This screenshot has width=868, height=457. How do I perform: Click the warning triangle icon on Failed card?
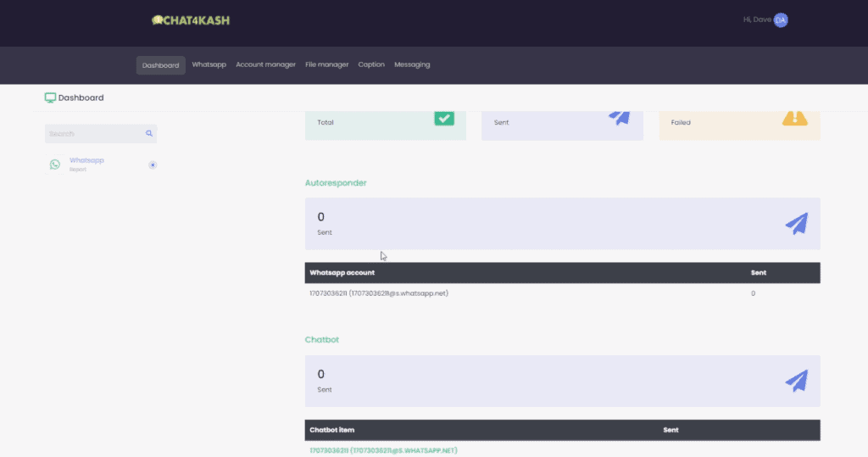click(x=795, y=118)
